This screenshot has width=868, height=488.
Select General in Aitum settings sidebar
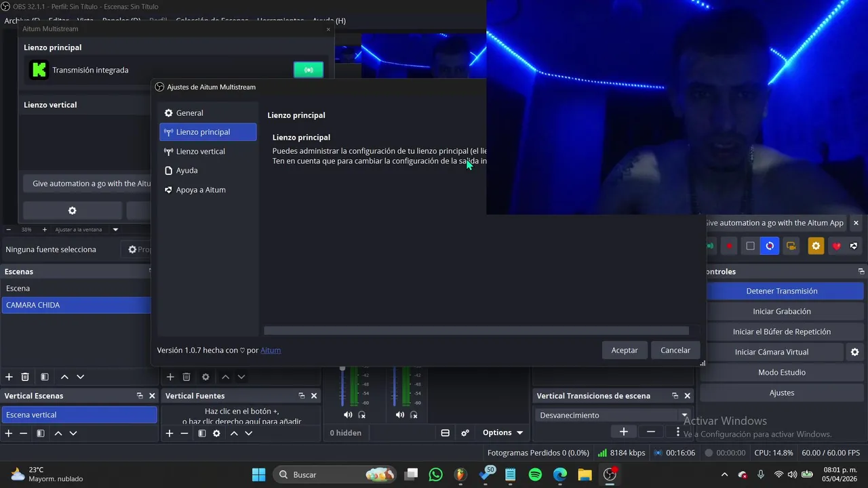(x=208, y=113)
